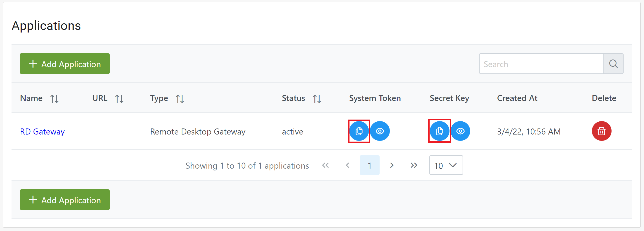The image size is (644, 231).
Task: Sort the table by URL column
Action: click(x=119, y=99)
